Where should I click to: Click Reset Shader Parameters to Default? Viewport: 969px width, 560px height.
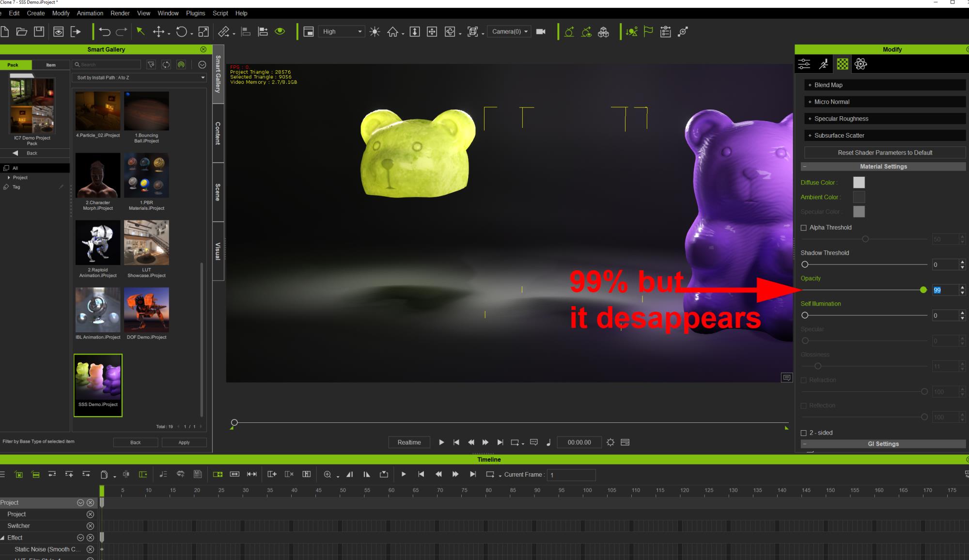click(x=885, y=153)
